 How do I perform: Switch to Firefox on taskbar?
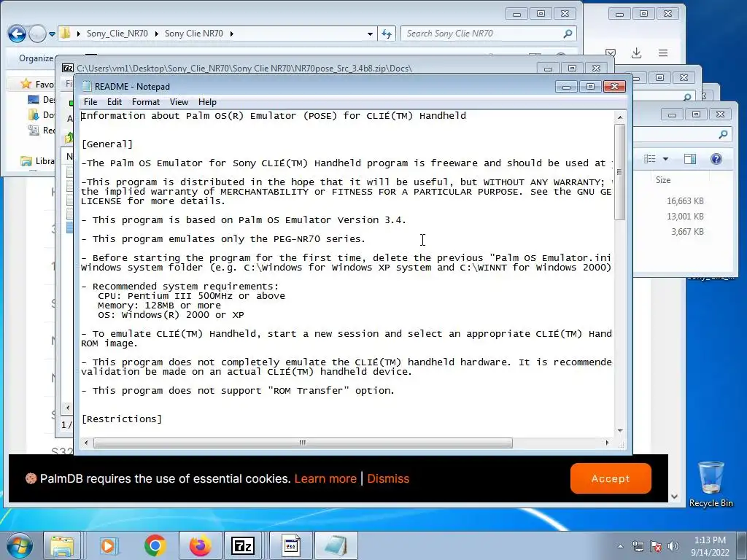click(x=200, y=545)
